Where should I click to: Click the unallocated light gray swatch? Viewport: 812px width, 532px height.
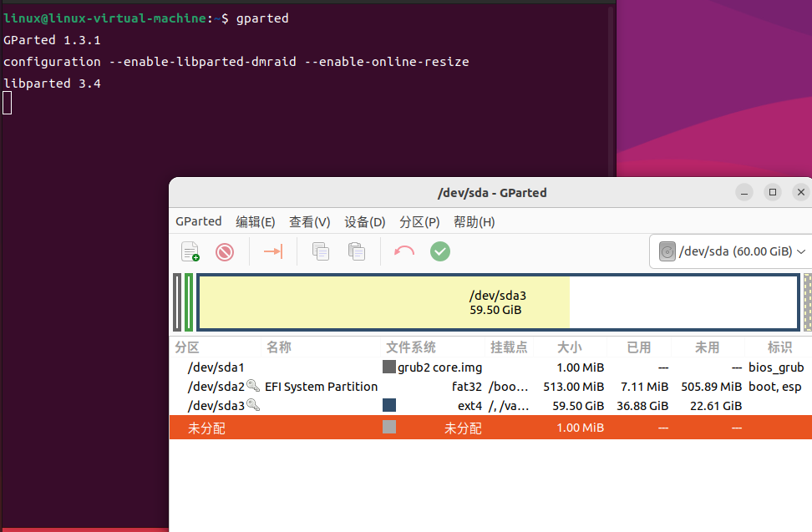click(389, 427)
